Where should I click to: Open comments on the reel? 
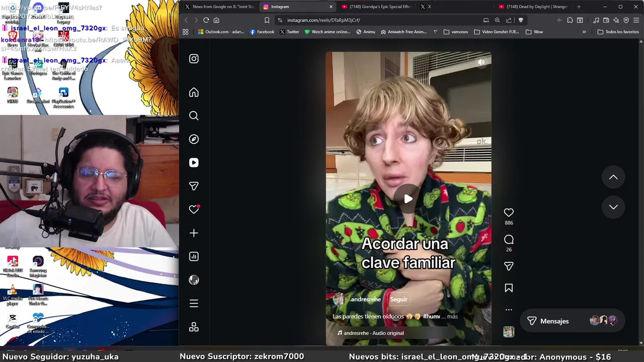pyautogui.click(x=509, y=239)
